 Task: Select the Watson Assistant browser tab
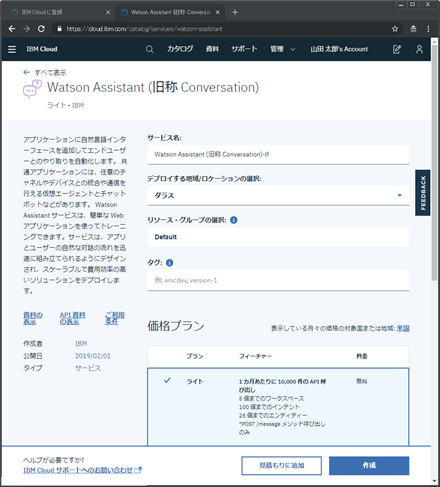click(x=170, y=12)
